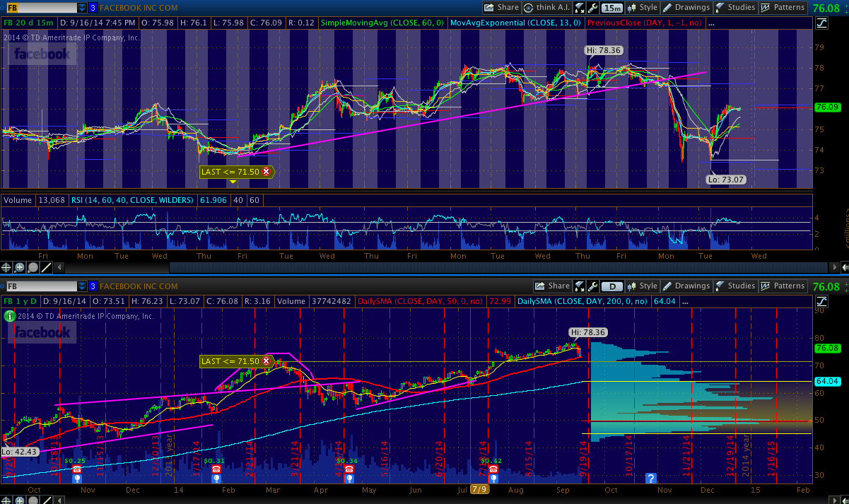The image size is (849, 504).
Task: Close the LAST <= 71.50 alert on upper chart
Action: (266, 172)
